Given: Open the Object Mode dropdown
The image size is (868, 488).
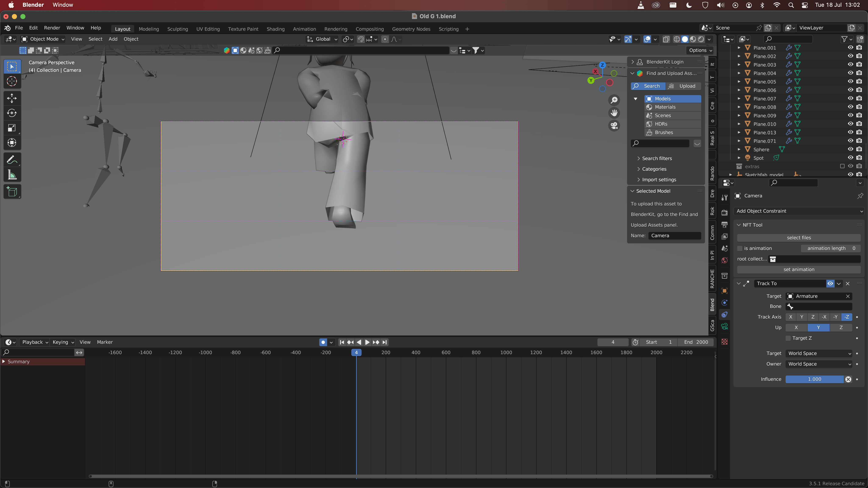Looking at the screenshot, I should pyautogui.click(x=43, y=39).
